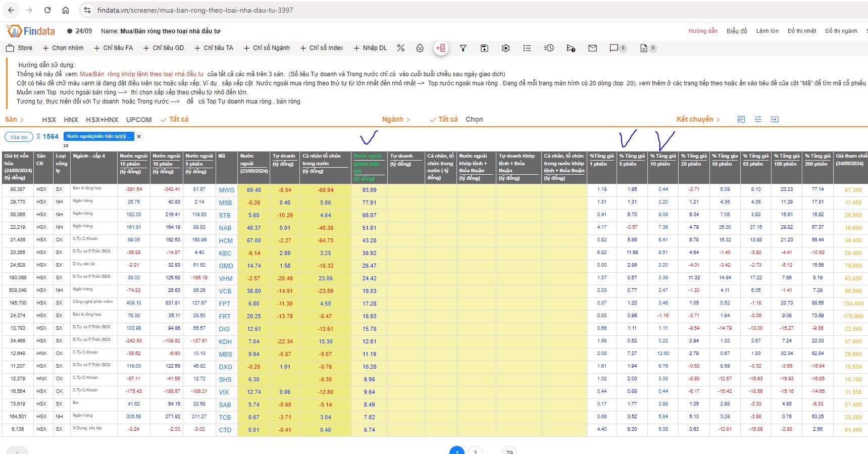The height and width of the screenshot is (454, 868).
Task: Click the sliders adjust icon near Kết chuyển
Action: coord(758,119)
